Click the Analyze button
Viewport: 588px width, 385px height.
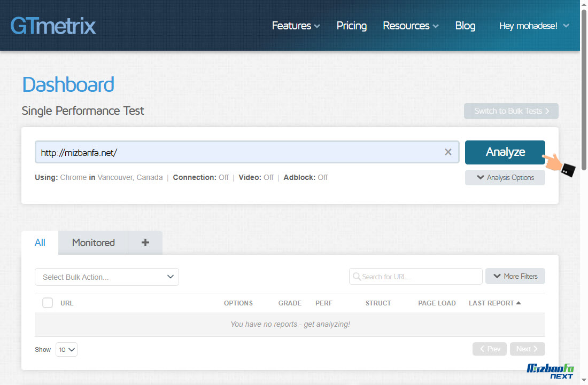505,152
